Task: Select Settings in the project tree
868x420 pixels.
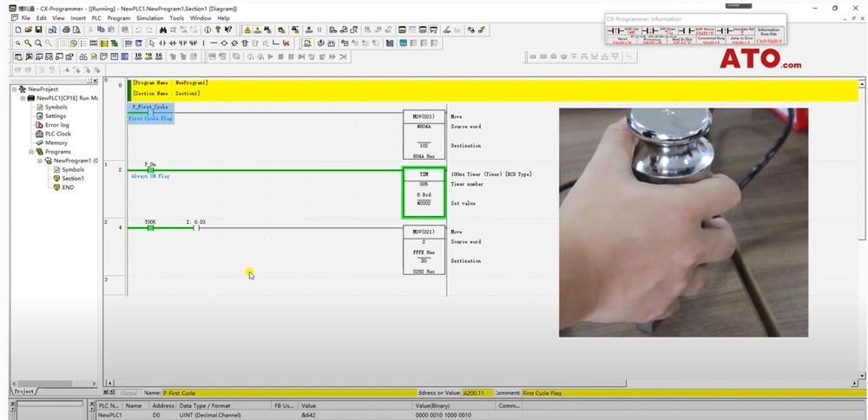Action: pos(56,116)
